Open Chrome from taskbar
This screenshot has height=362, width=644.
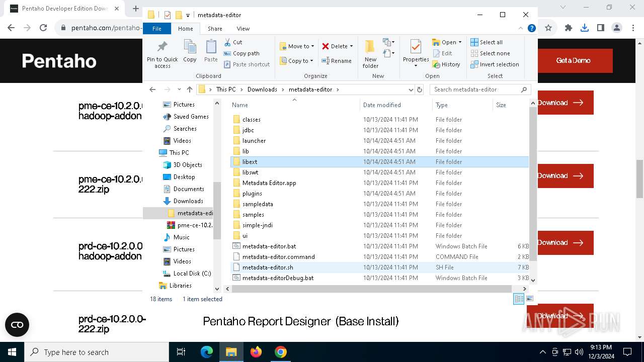281,352
